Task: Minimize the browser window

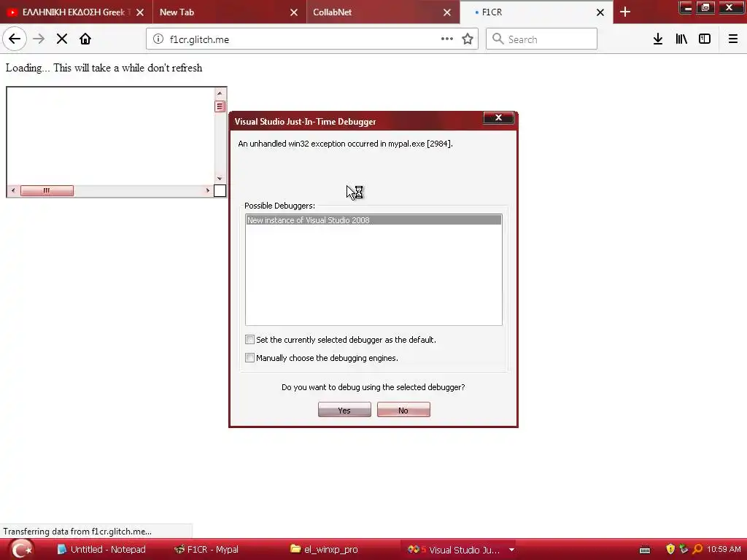Action: [x=686, y=7]
